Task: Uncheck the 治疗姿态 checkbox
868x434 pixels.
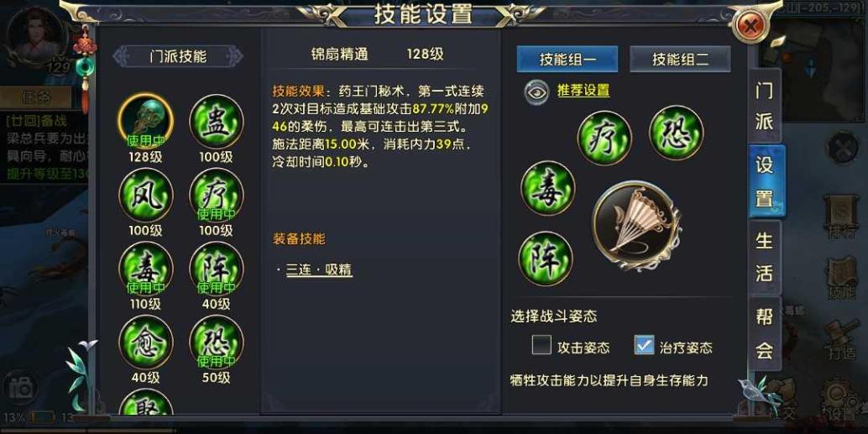Action: (x=645, y=345)
